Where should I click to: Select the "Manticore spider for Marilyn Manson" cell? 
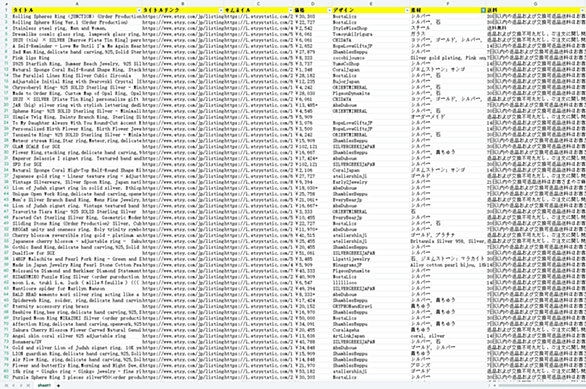(77, 288)
